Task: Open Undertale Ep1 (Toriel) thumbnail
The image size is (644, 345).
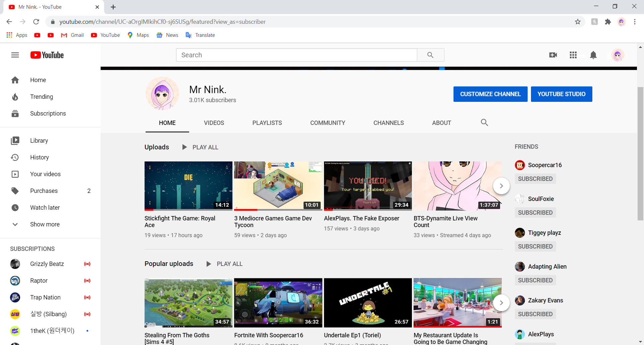Action: 368,303
